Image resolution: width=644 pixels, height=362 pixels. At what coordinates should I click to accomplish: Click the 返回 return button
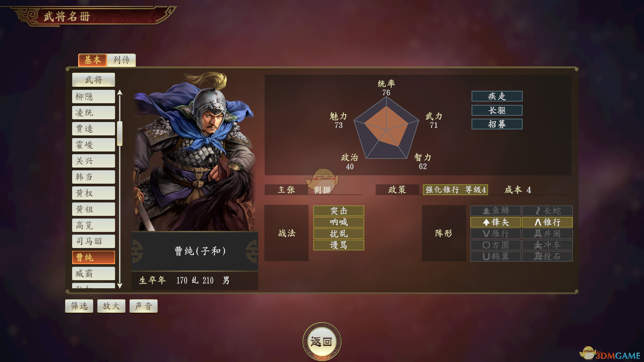(x=322, y=342)
